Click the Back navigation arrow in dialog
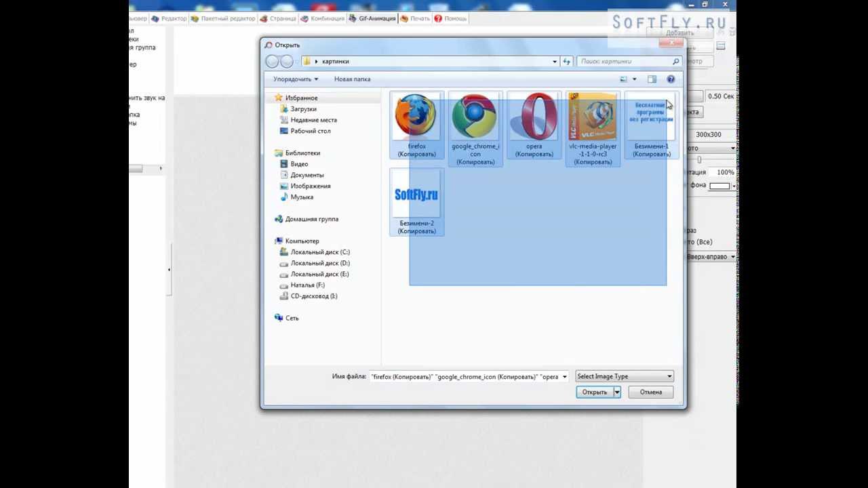 click(273, 62)
